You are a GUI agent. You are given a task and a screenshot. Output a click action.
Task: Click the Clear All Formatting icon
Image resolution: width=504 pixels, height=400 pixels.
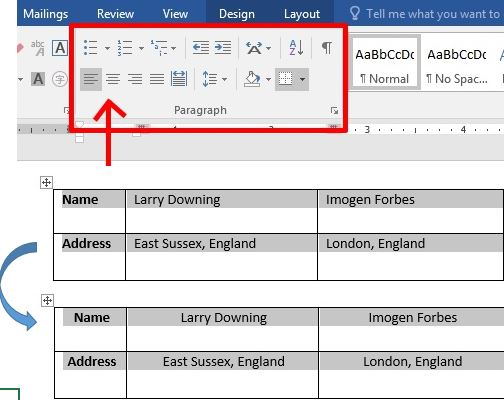point(20,48)
